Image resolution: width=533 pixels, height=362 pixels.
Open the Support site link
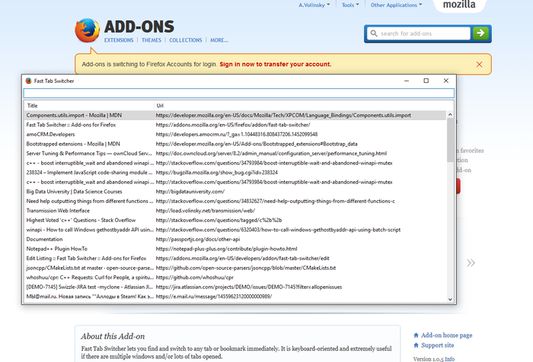tap(437, 345)
